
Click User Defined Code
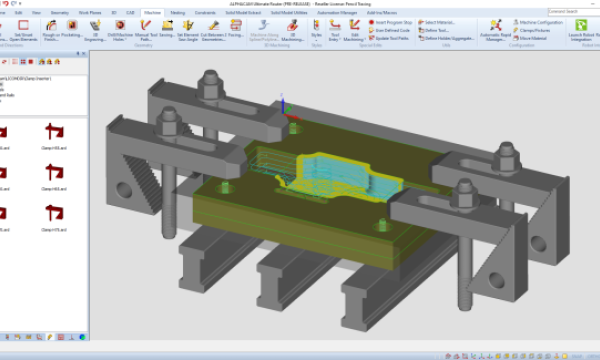tap(389, 30)
